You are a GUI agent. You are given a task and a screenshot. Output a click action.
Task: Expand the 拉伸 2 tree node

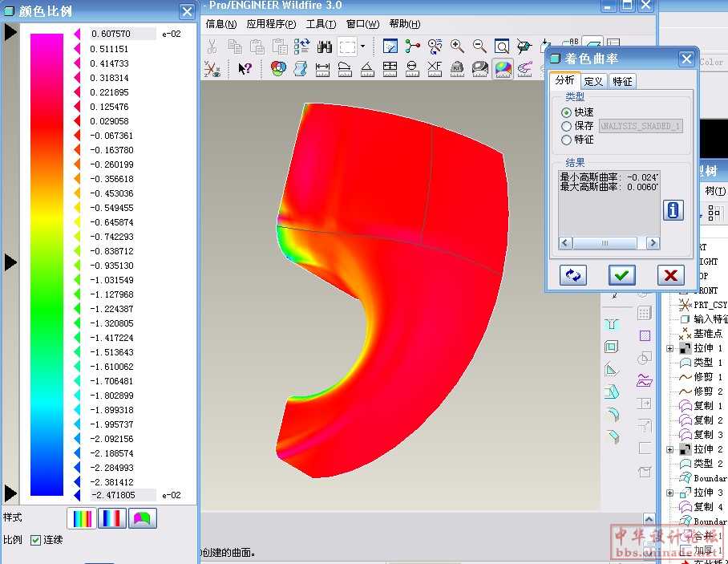click(x=670, y=449)
